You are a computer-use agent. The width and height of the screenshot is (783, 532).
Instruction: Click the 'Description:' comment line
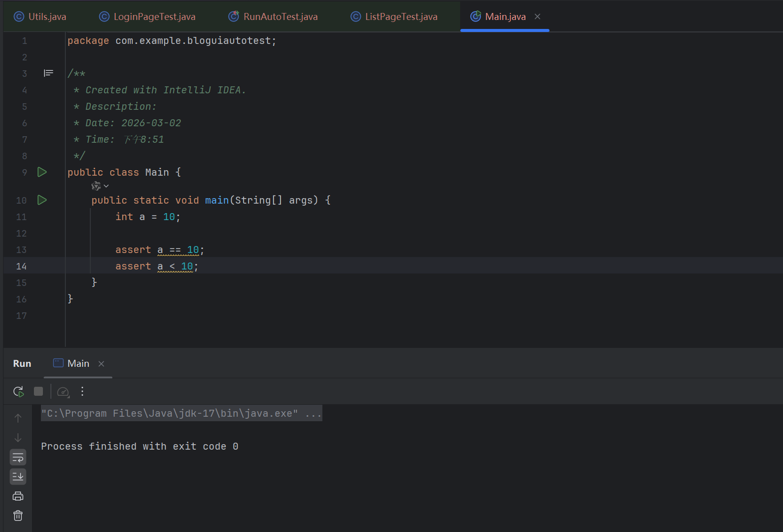[115, 106]
